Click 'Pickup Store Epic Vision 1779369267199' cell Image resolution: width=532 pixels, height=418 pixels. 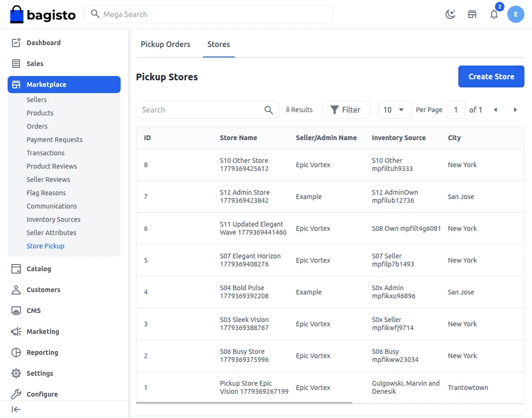[x=254, y=388]
